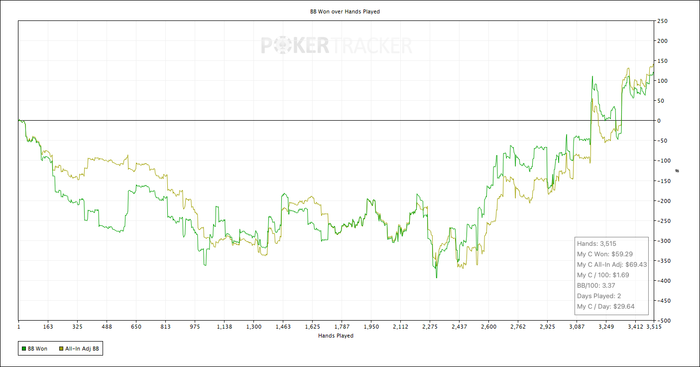
Task: Click x-axis tick label 1,138
Action: click(224, 327)
